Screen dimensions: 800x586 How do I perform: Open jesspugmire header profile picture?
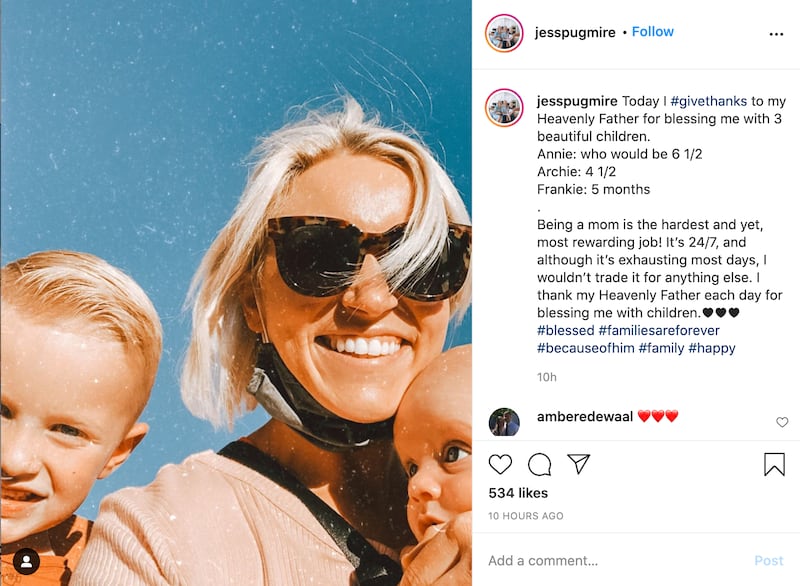tap(504, 33)
